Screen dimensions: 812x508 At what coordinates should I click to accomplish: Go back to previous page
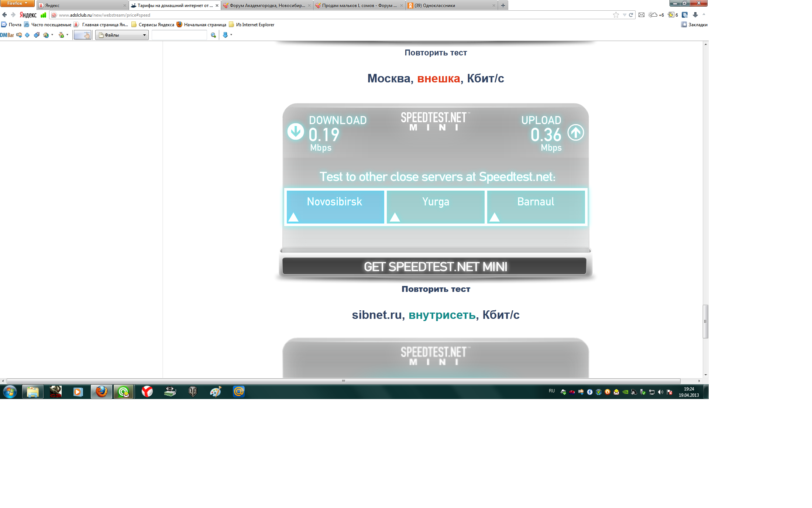click(x=4, y=15)
